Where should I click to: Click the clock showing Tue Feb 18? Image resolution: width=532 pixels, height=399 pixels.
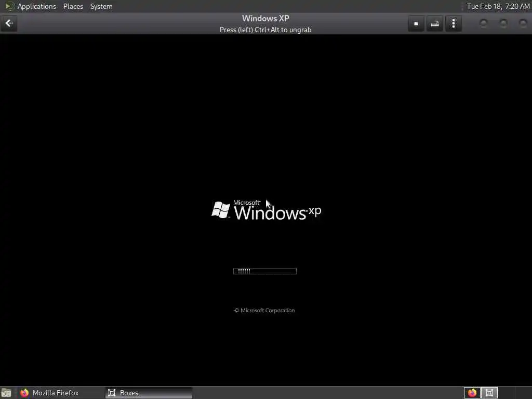498,6
